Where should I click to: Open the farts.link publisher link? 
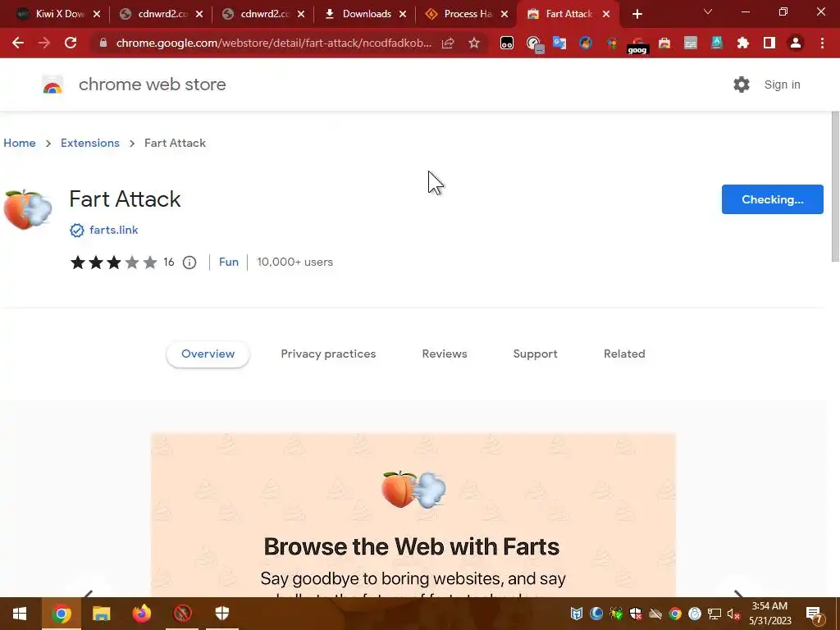[x=113, y=230]
